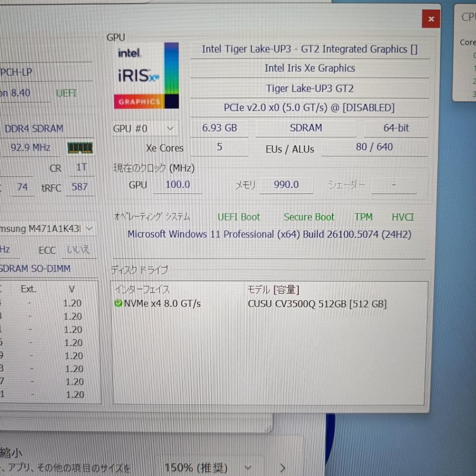Click the GPU clock value 100.0
This screenshot has width=476, height=476.
click(178, 185)
